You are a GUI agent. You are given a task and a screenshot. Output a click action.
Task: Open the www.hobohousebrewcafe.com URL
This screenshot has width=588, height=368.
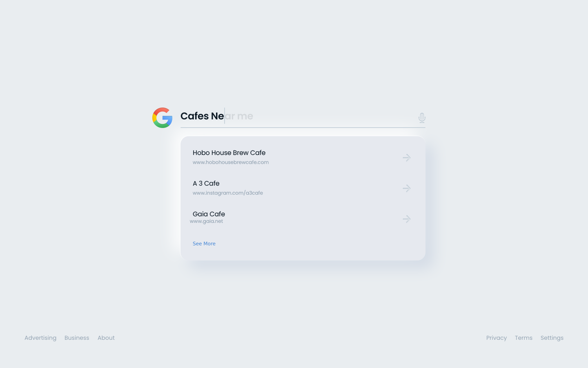point(231,162)
